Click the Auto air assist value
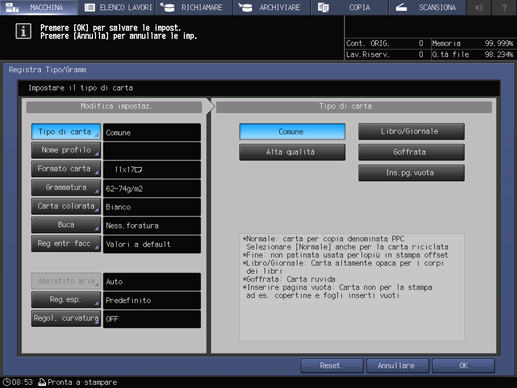The image size is (517, 388). (x=152, y=282)
